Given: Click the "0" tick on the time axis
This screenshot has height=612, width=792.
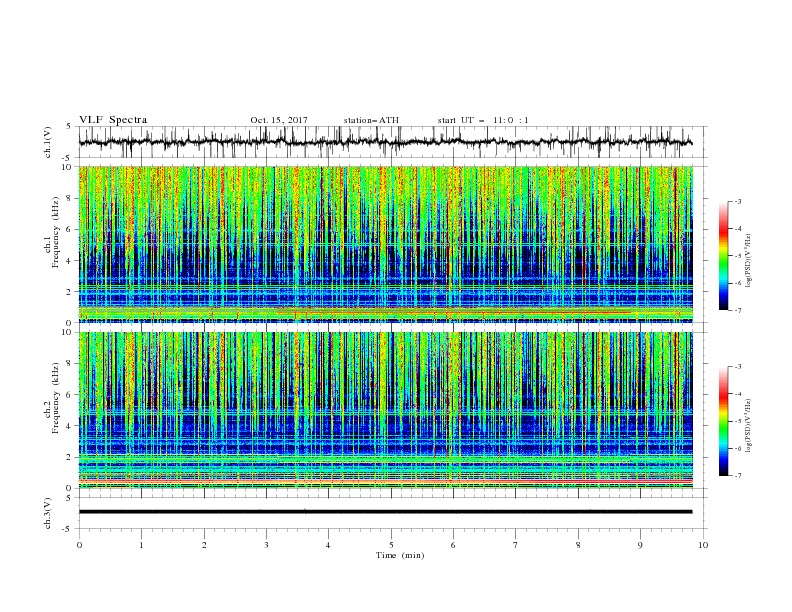Looking at the screenshot, I should (x=79, y=545).
